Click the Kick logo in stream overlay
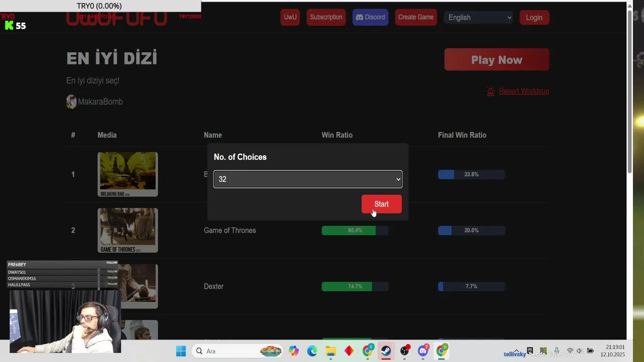 [x=9, y=26]
